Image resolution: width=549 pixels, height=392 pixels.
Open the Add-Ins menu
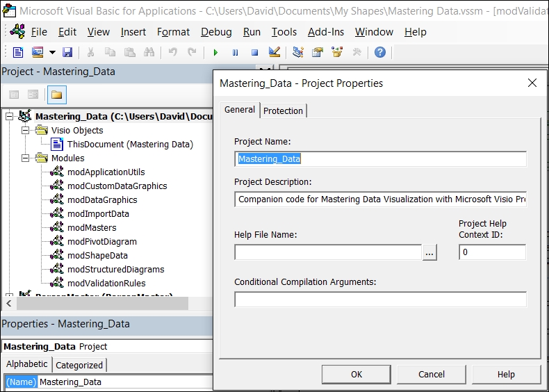(326, 32)
